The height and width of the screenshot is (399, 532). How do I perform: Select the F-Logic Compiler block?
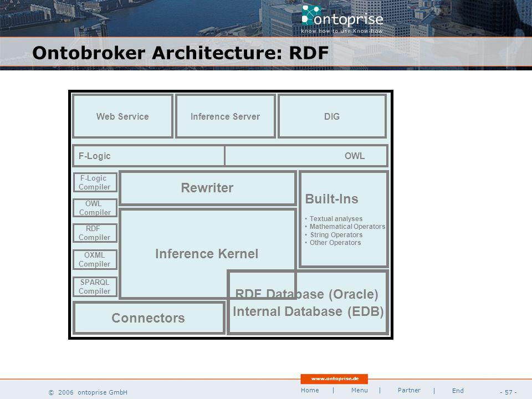pos(95,182)
